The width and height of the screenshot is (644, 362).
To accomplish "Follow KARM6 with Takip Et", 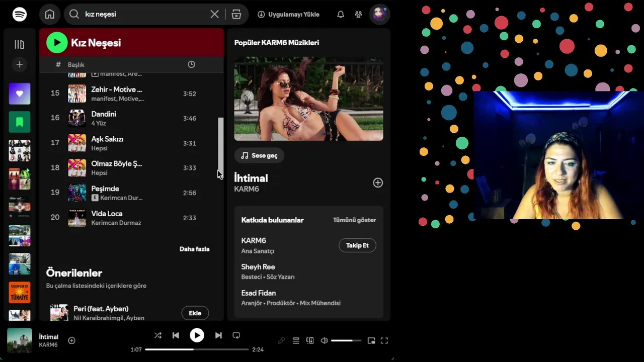I will tap(357, 245).
